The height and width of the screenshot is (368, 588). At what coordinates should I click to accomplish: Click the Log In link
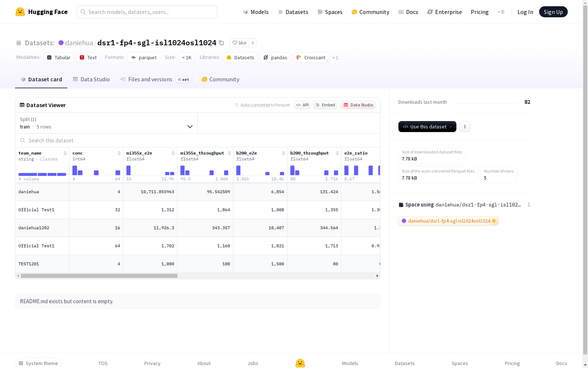[x=525, y=12]
